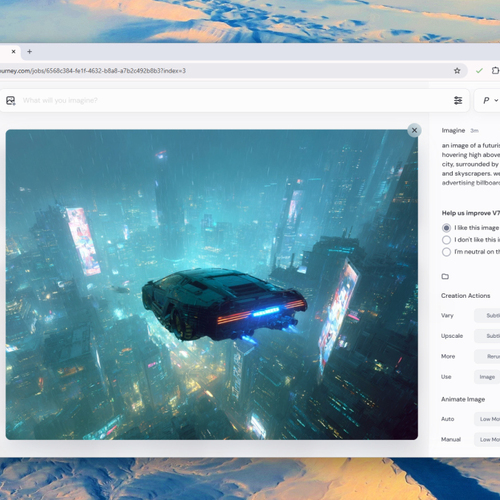Select 'I'm neutral' radio option
This screenshot has height=500, width=500.
click(x=446, y=252)
